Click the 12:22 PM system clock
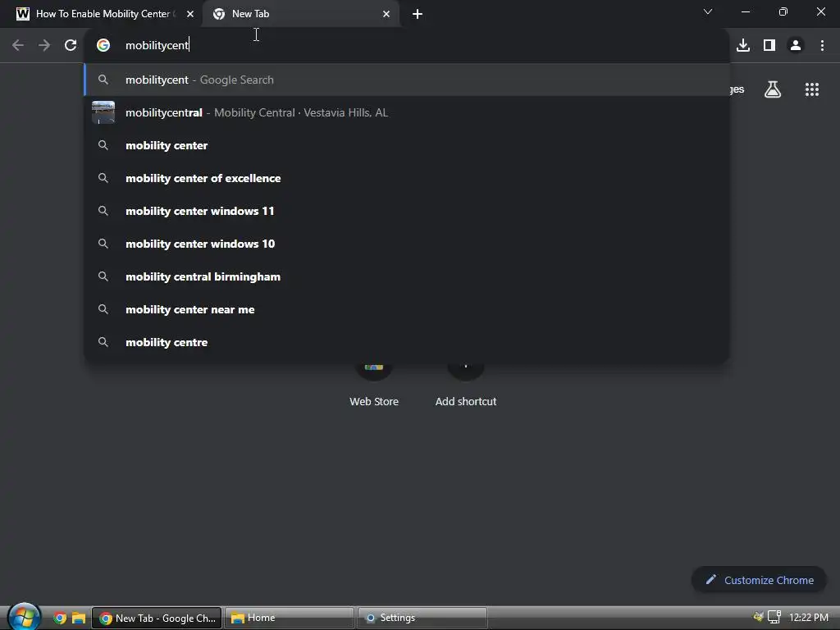 tap(808, 617)
